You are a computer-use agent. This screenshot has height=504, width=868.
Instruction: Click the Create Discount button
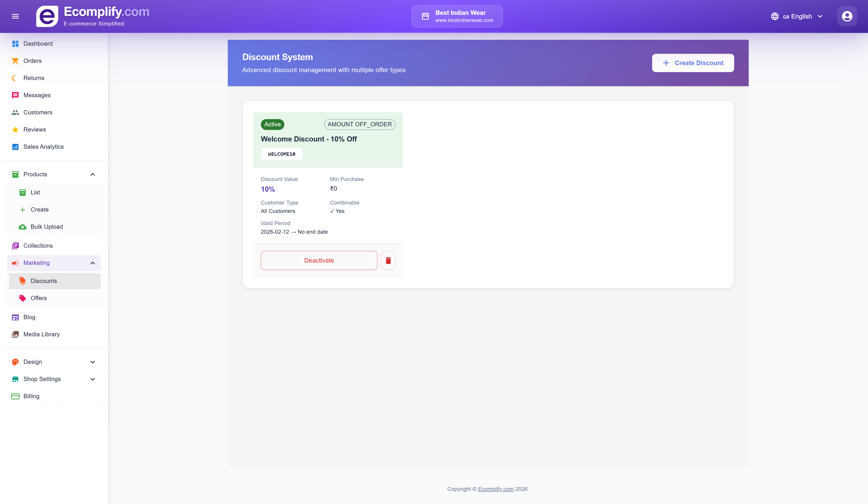click(x=693, y=63)
